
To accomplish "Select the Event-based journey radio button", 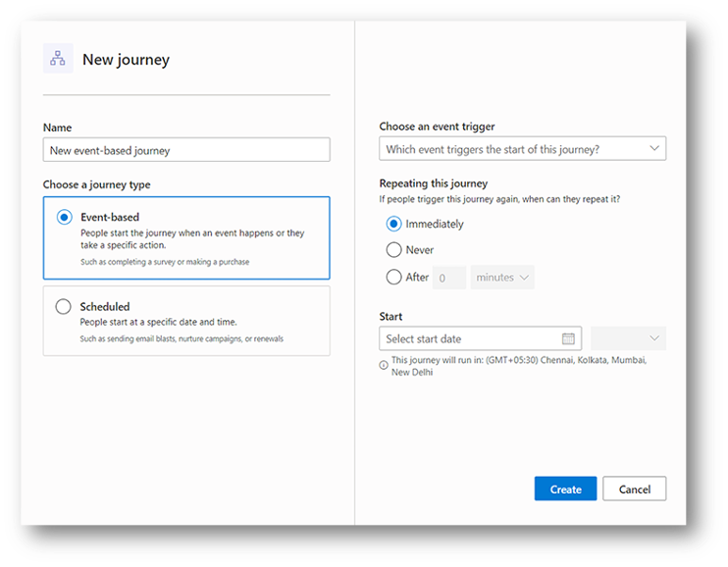I will point(64,218).
